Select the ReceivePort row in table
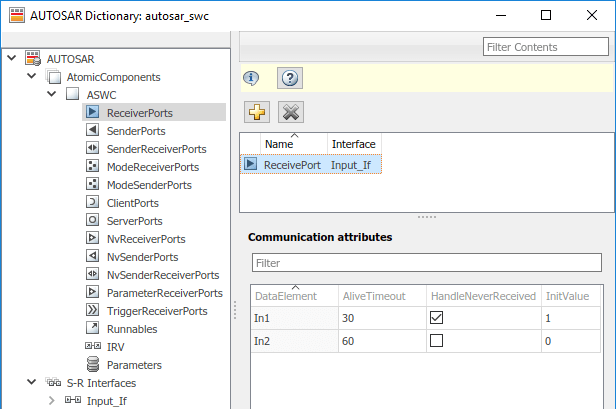616x409 pixels. coord(292,164)
